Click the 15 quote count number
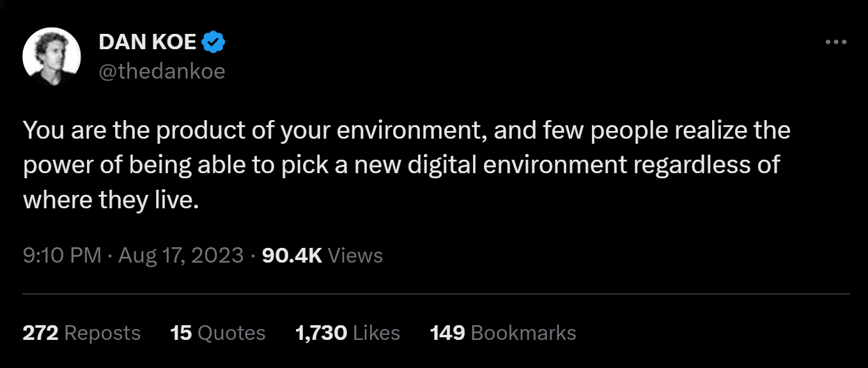Image resolution: width=868 pixels, height=368 pixels. click(181, 333)
